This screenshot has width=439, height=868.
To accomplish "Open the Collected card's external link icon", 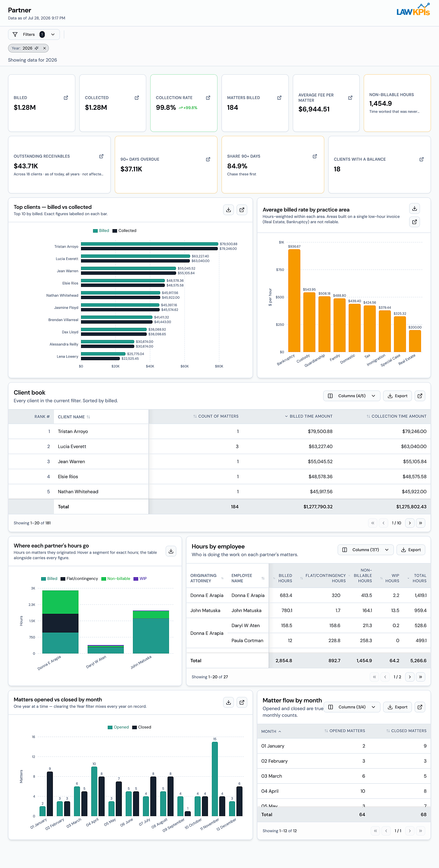I will 137,98.
